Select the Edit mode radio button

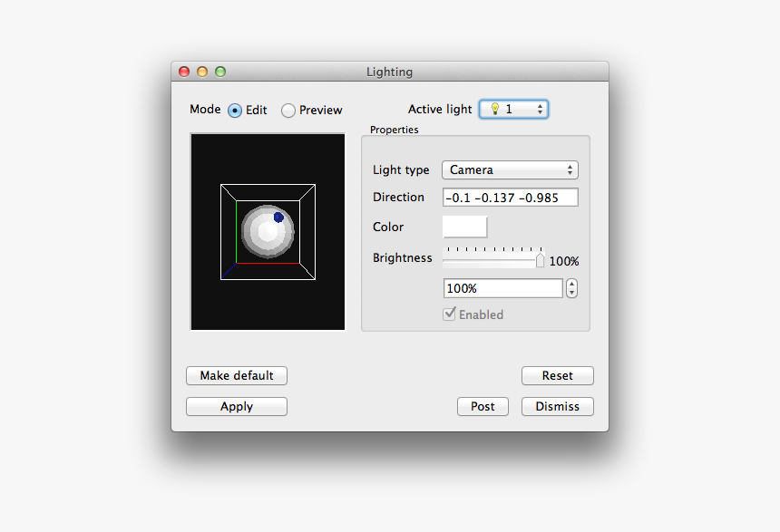point(234,110)
